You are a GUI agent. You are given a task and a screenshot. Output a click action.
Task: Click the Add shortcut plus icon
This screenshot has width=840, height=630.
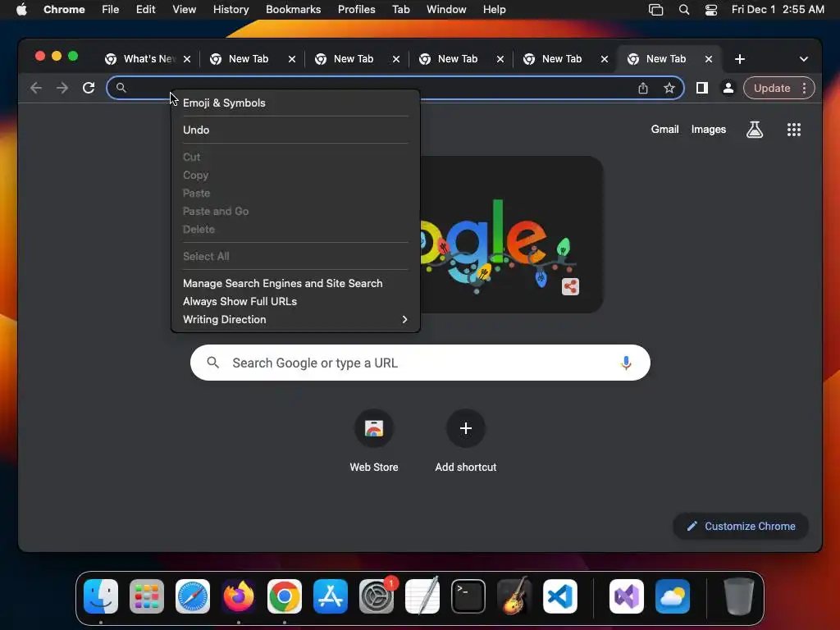(x=466, y=428)
